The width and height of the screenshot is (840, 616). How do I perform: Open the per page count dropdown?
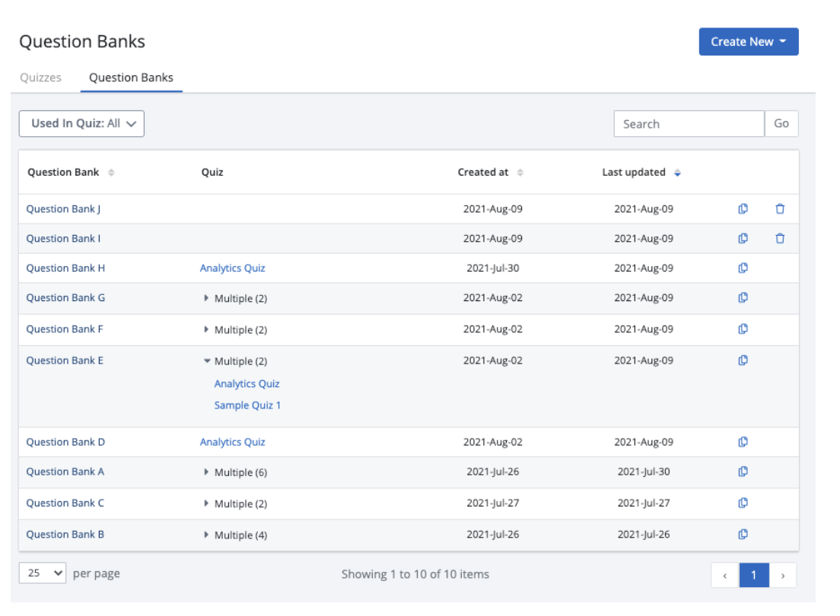[43, 573]
